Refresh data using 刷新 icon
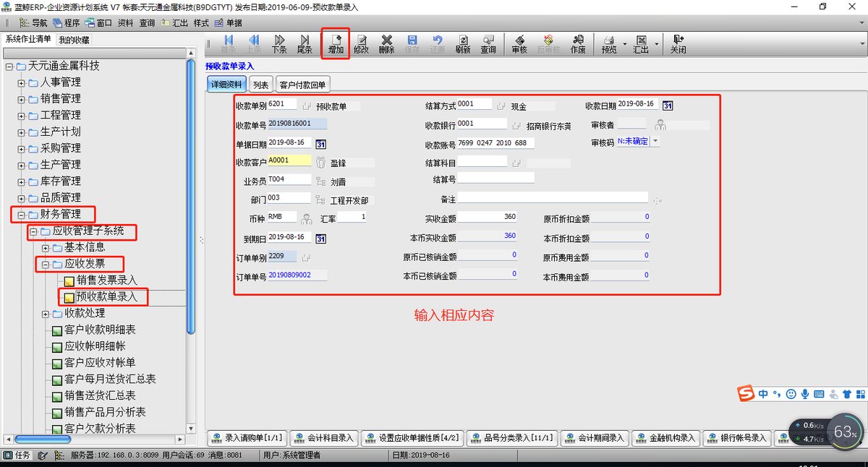Screen dimensions: 868x467 463,44
